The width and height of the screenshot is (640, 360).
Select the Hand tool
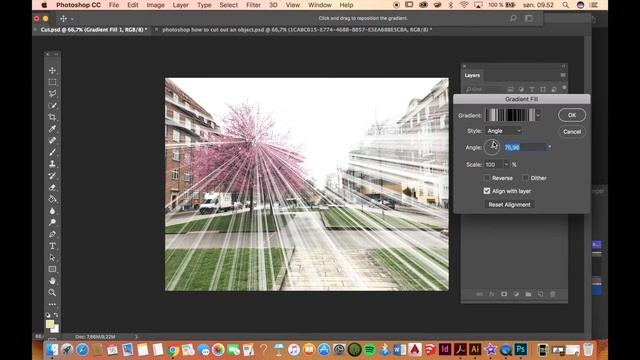[52, 281]
